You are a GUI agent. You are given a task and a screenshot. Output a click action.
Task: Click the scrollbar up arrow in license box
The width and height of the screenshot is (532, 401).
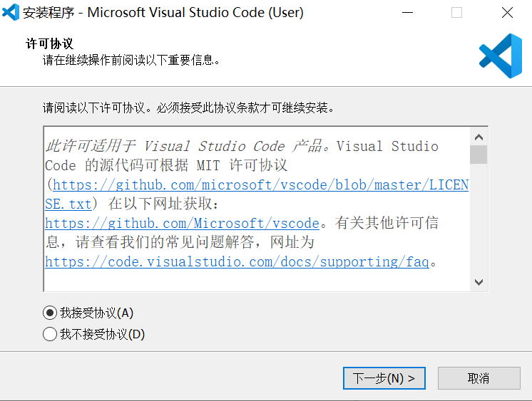(479, 137)
